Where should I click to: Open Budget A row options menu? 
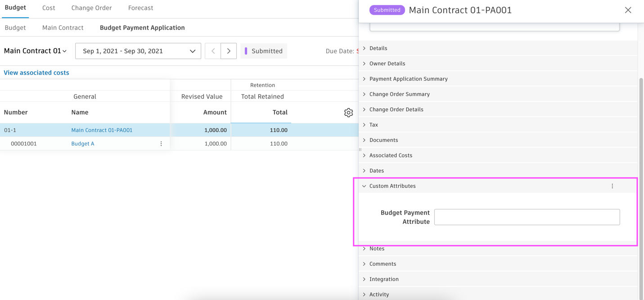coord(161,144)
